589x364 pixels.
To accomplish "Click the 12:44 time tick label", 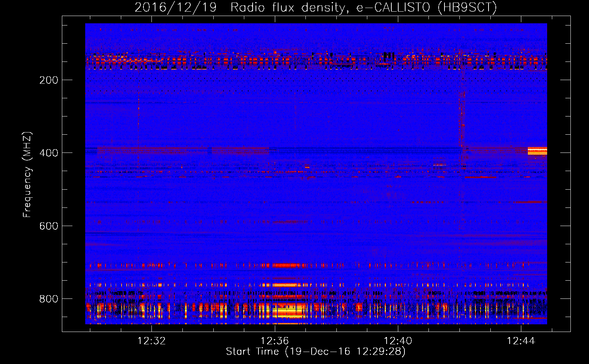I will click(521, 341).
